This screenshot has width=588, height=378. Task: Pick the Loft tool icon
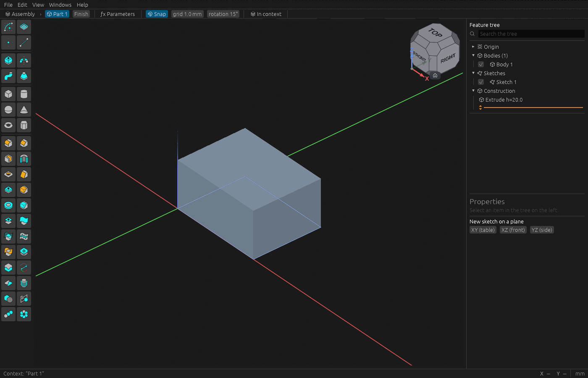(24, 76)
